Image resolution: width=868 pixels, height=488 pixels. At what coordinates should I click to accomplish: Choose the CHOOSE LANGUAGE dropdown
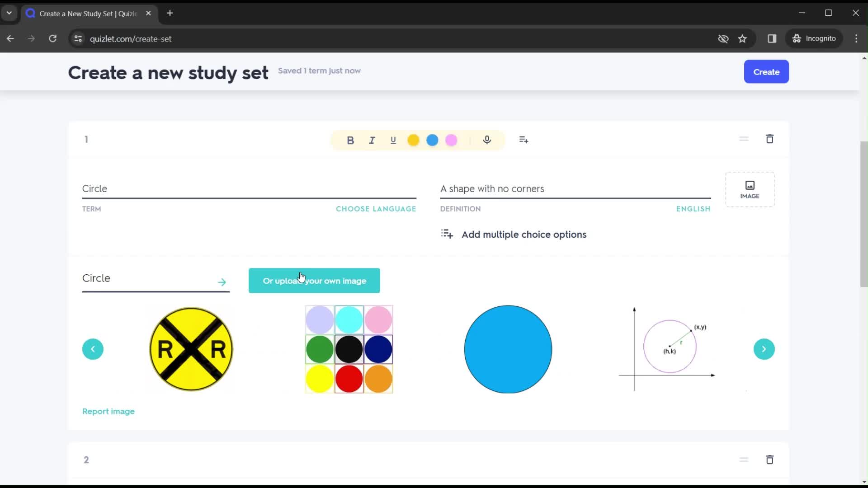(x=376, y=209)
